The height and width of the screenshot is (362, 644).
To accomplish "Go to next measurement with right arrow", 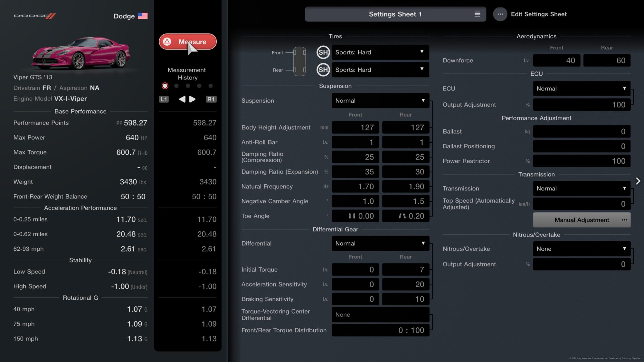I will coord(192,99).
